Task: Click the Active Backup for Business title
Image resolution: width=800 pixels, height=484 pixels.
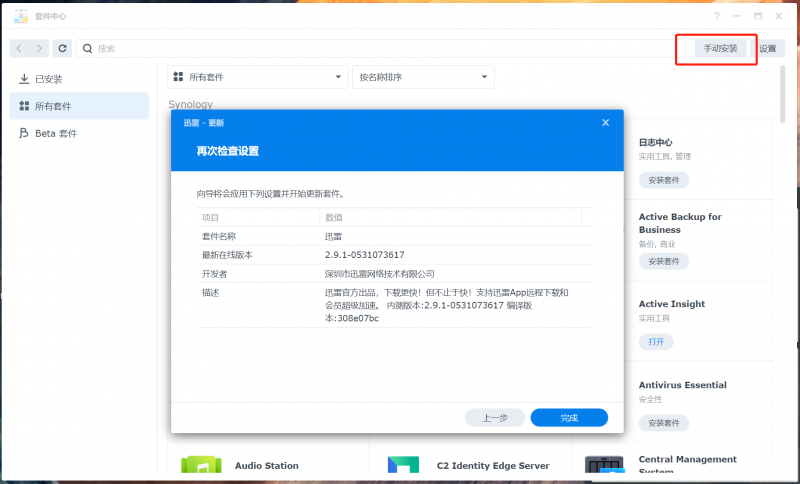Action: (680, 223)
